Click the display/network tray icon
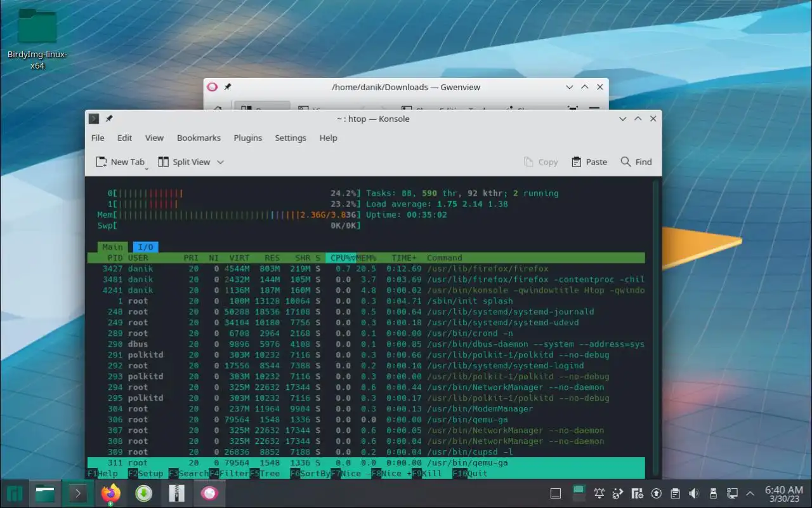 tap(732, 493)
